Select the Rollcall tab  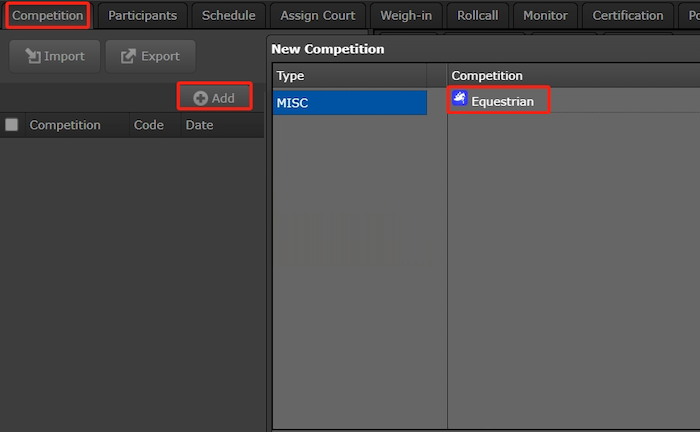tap(478, 15)
